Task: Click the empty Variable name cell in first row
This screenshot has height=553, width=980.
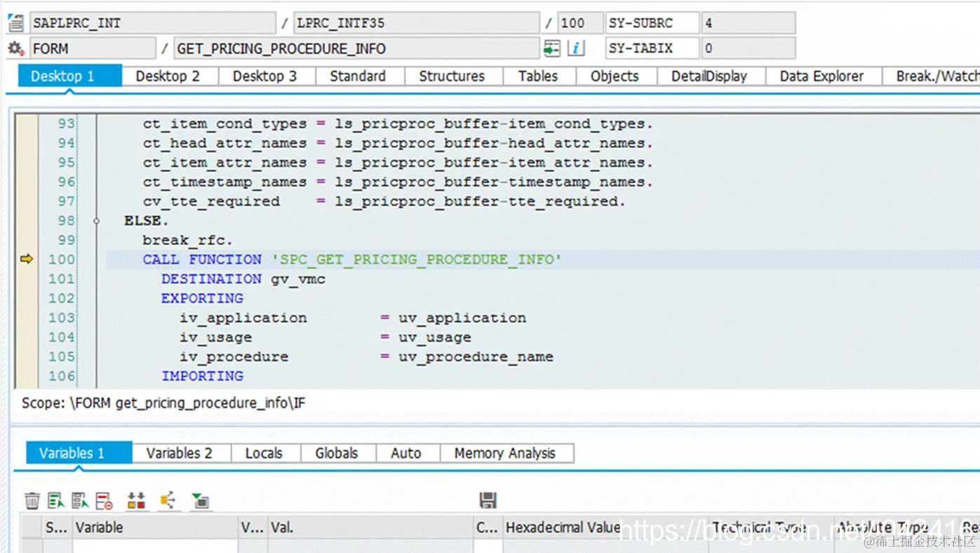Action: [155, 546]
